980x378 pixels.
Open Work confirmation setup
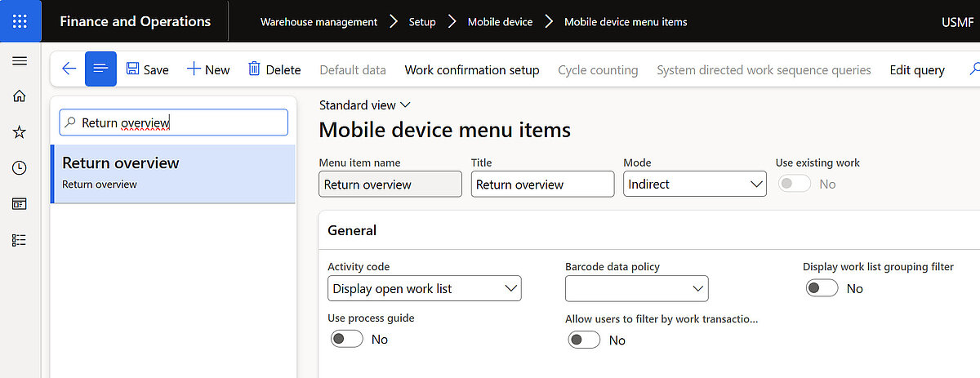472,70
